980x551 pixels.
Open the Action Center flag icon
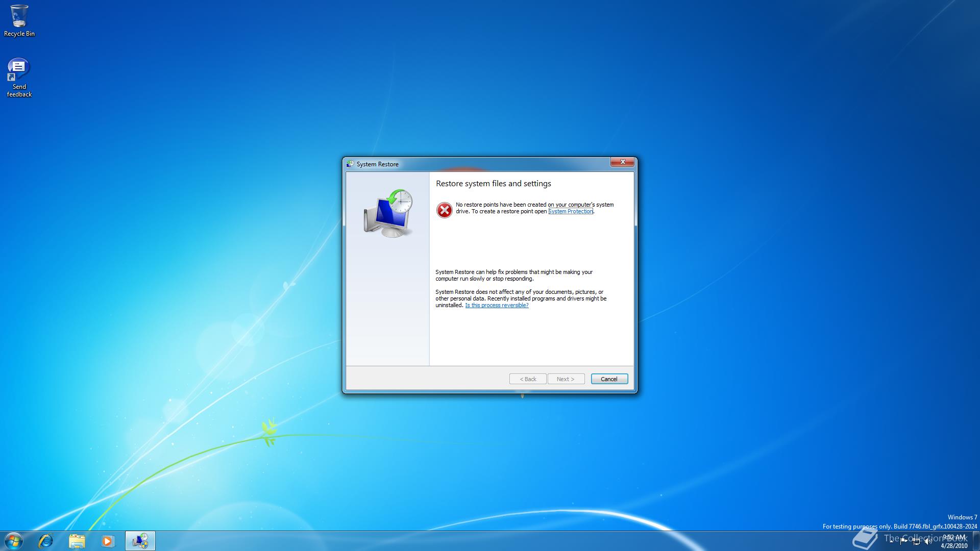(904, 541)
